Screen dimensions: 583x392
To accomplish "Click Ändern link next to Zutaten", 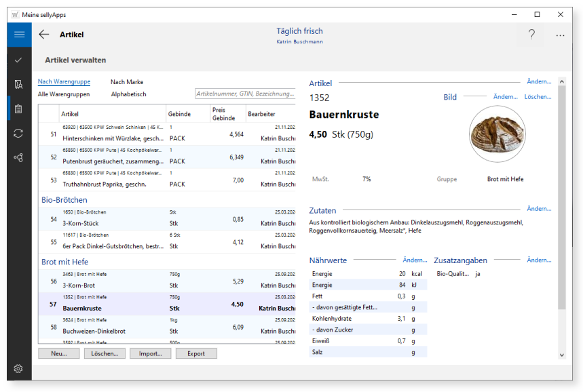I will 539,209.
